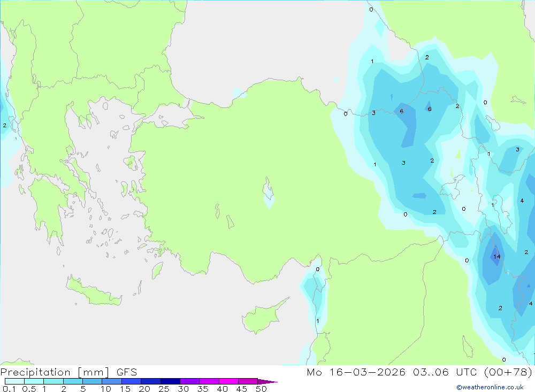Click the '30' legend scale label
535x392 pixels.
(x=184, y=389)
